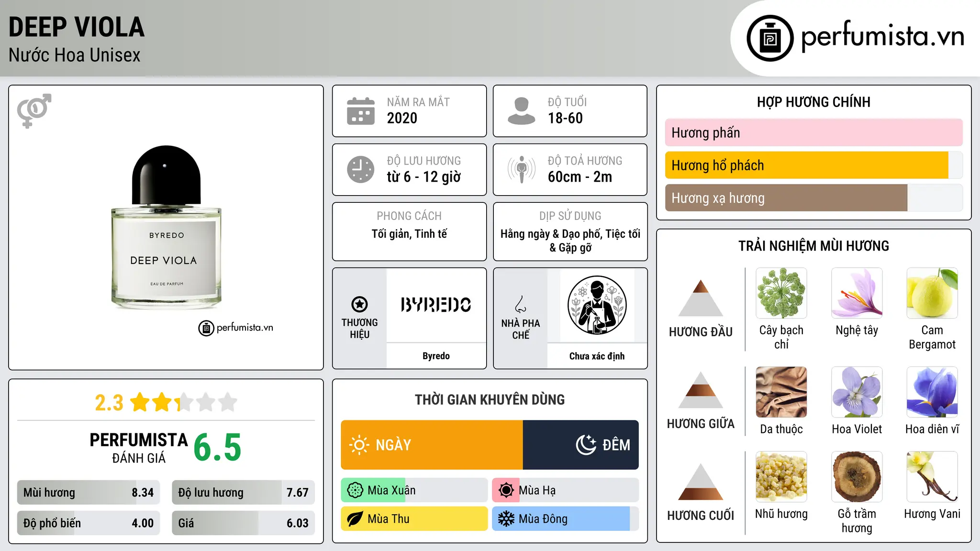The width and height of the screenshot is (980, 551).
Task: Click the dark Đêm nighttime segment
Action: pyautogui.click(x=581, y=445)
